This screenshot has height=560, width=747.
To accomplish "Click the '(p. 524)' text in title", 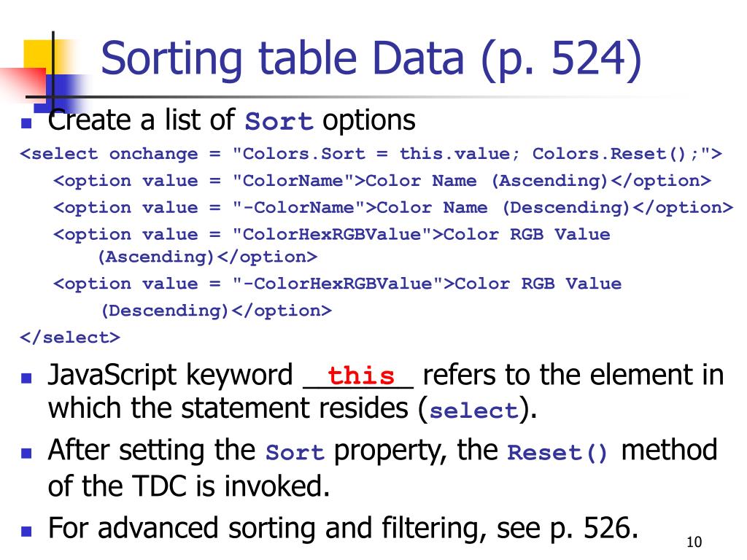I will point(561,60).
